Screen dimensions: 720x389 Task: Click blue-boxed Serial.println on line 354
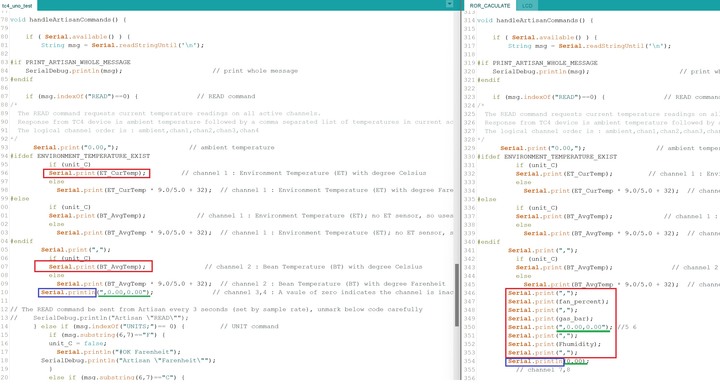(535, 361)
